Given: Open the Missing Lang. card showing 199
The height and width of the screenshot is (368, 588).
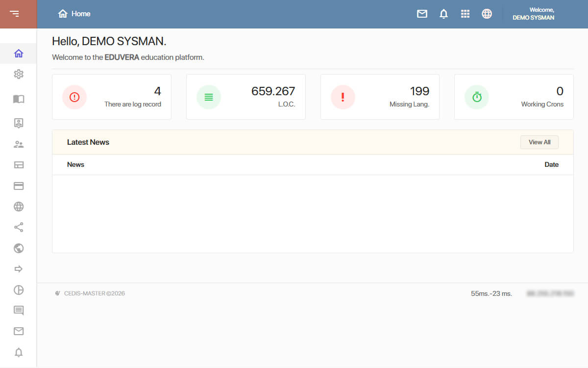Looking at the screenshot, I should point(380,97).
